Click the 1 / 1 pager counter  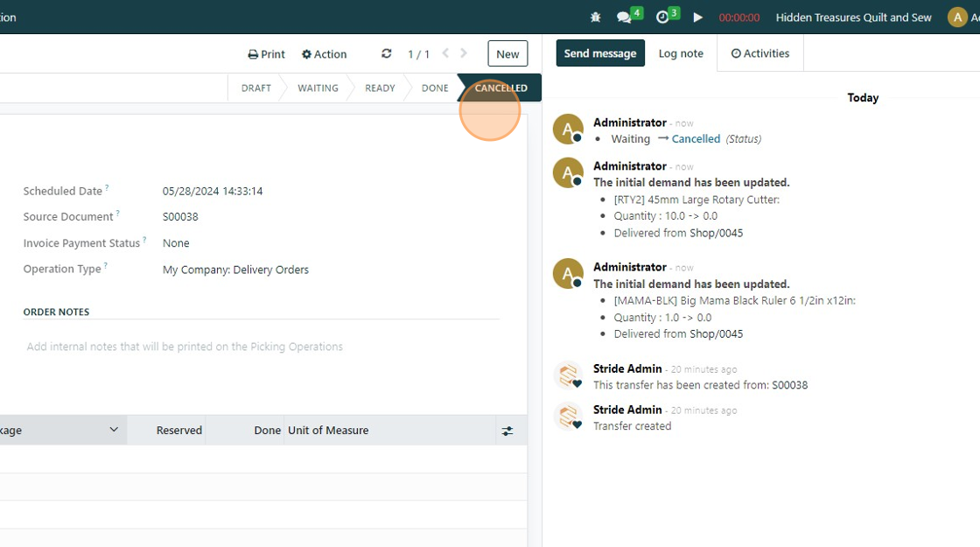click(x=418, y=54)
